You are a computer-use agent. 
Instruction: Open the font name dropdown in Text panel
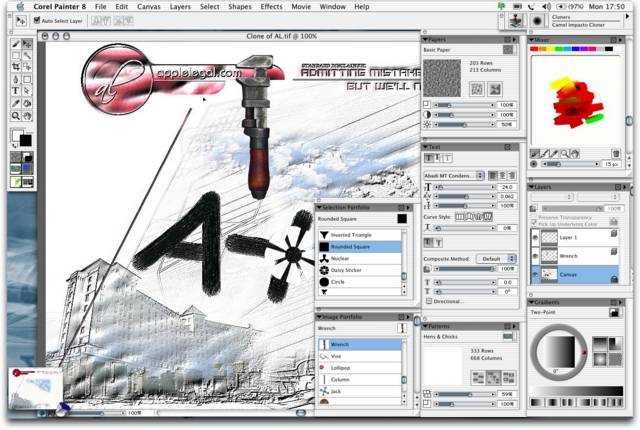[455, 175]
